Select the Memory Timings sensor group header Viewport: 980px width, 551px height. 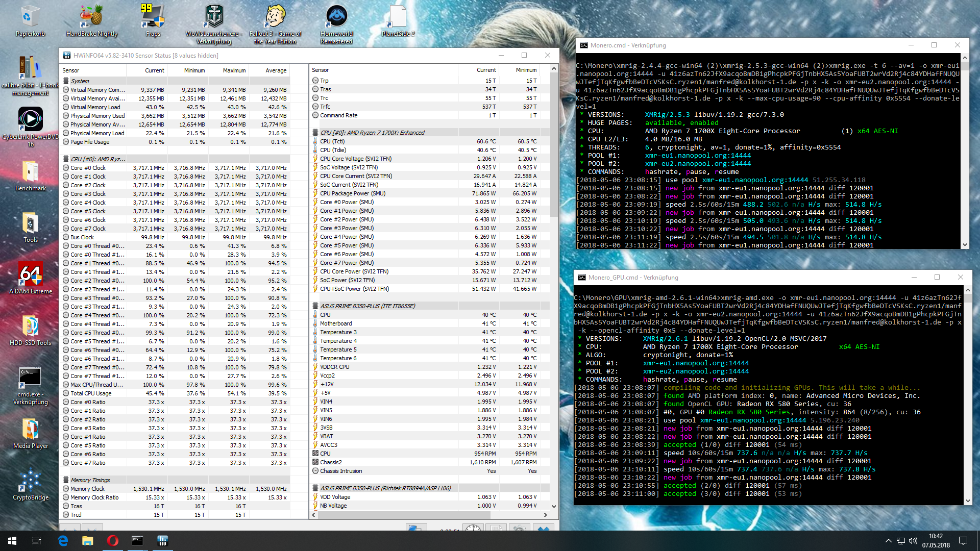click(x=90, y=480)
